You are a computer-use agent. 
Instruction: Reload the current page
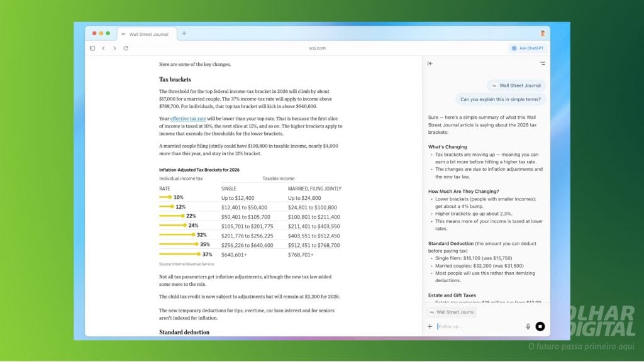126,48
